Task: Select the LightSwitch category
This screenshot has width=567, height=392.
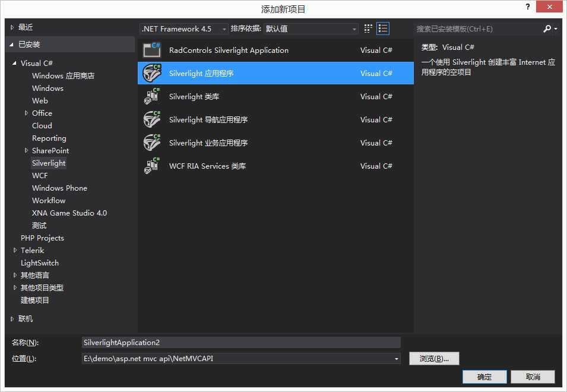Action: pos(40,263)
